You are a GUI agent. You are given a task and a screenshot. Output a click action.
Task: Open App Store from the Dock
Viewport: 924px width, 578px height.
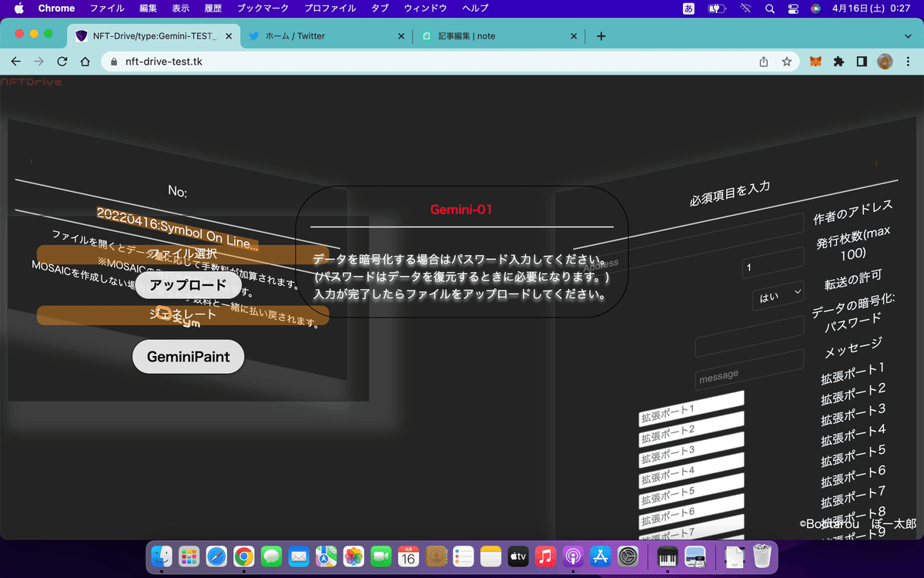[x=600, y=556]
